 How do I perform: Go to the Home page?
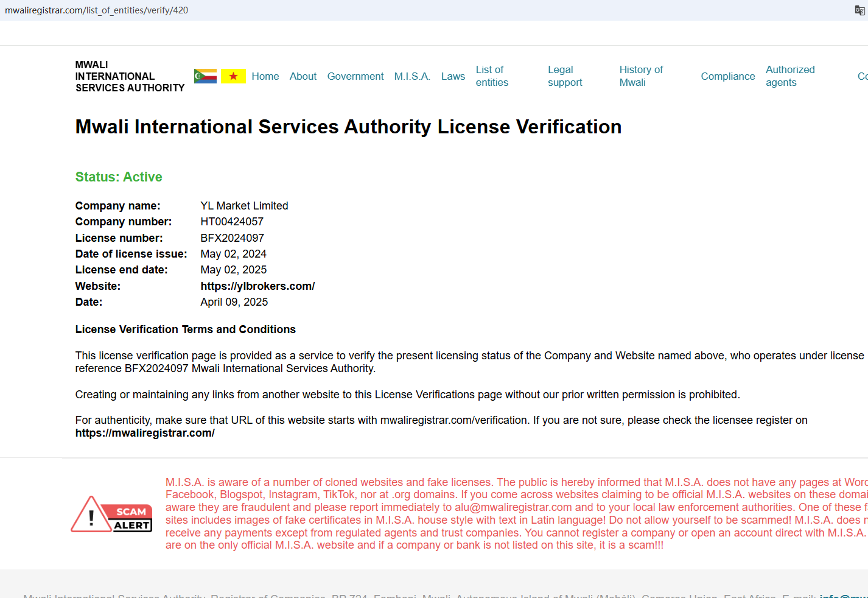265,76
